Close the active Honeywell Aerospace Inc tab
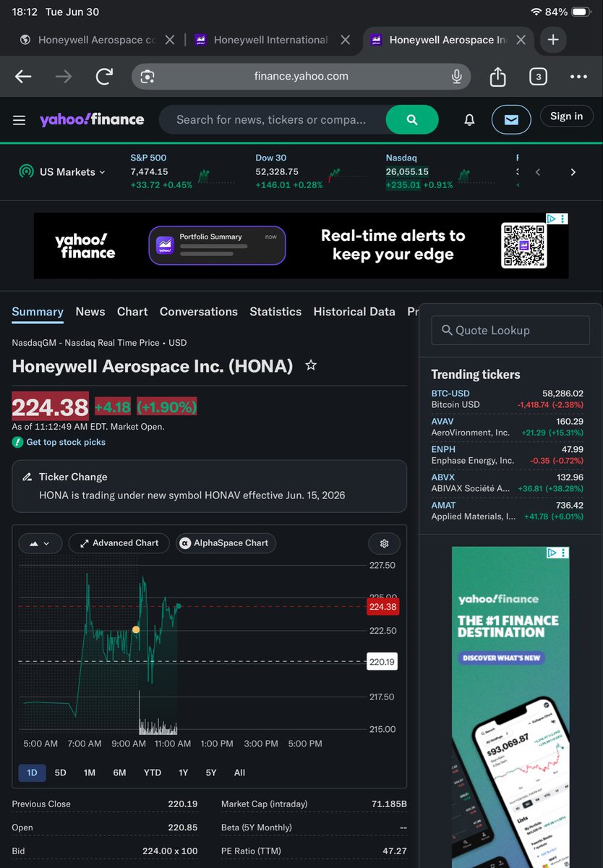Image resolution: width=603 pixels, height=868 pixels. [x=521, y=40]
